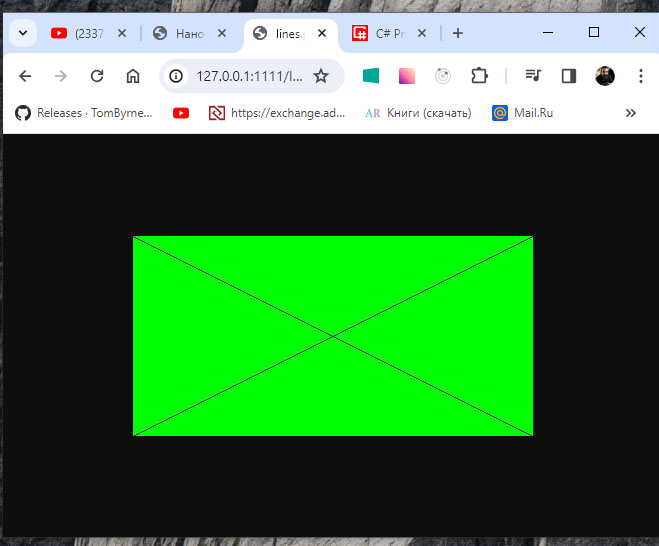Viewport: 659px width, 546px height.
Task: Open the https://exchange.ad... bookmark
Action: click(x=277, y=113)
